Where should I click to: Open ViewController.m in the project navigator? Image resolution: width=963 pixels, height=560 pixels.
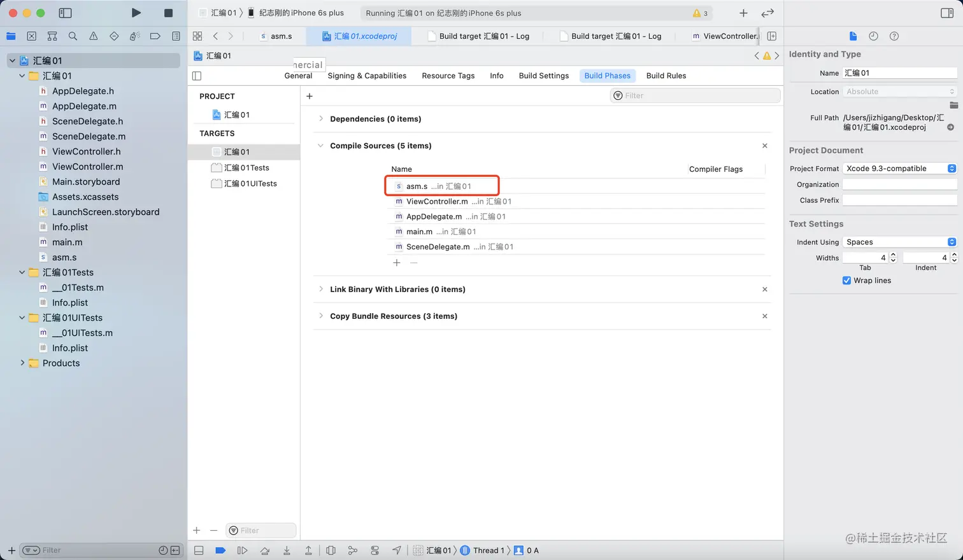click(x=87, y=167)
